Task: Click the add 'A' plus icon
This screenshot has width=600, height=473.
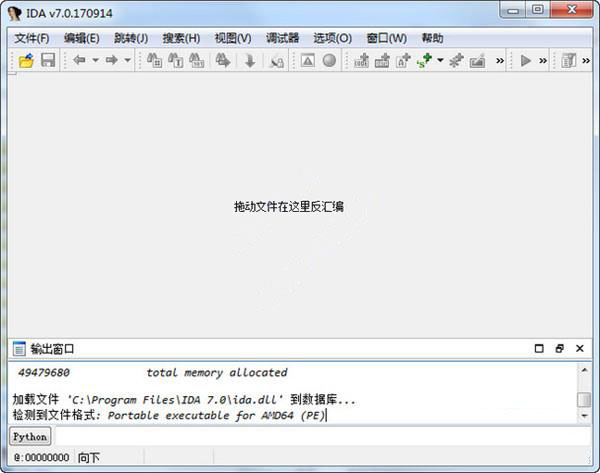Action: pyautogui.click(x=403, y=60)
